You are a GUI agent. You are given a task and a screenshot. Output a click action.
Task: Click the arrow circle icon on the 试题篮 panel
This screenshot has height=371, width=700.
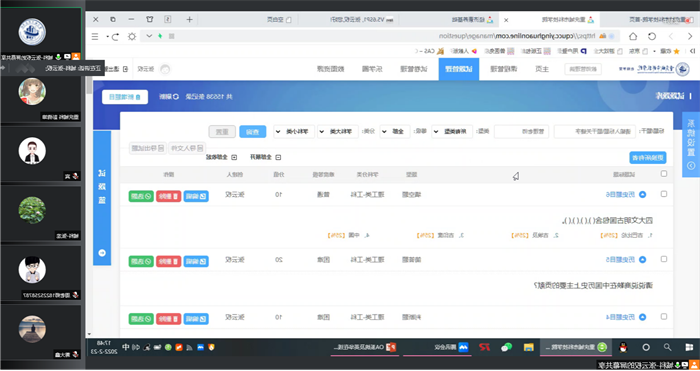(x=102, y=253)
